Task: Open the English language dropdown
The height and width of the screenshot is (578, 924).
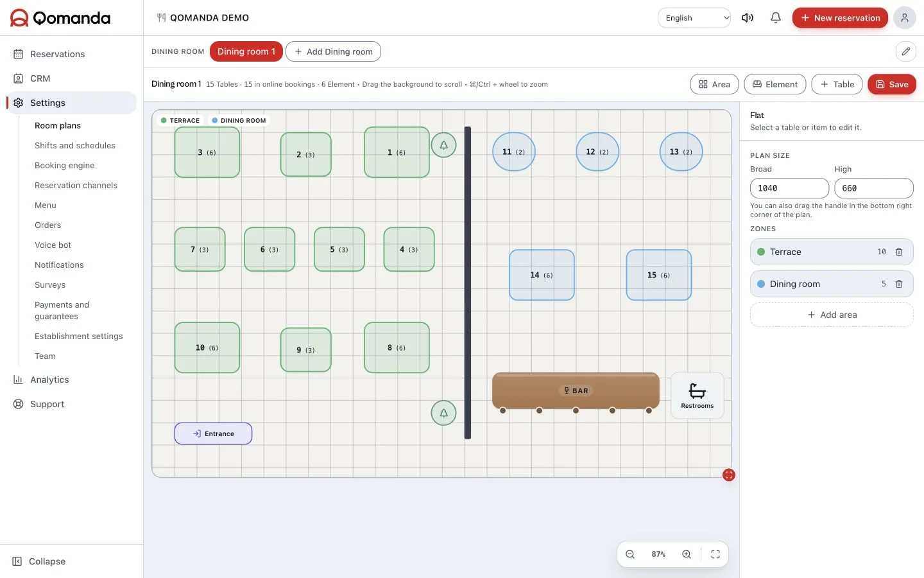Action: click(x=694, y=18)
